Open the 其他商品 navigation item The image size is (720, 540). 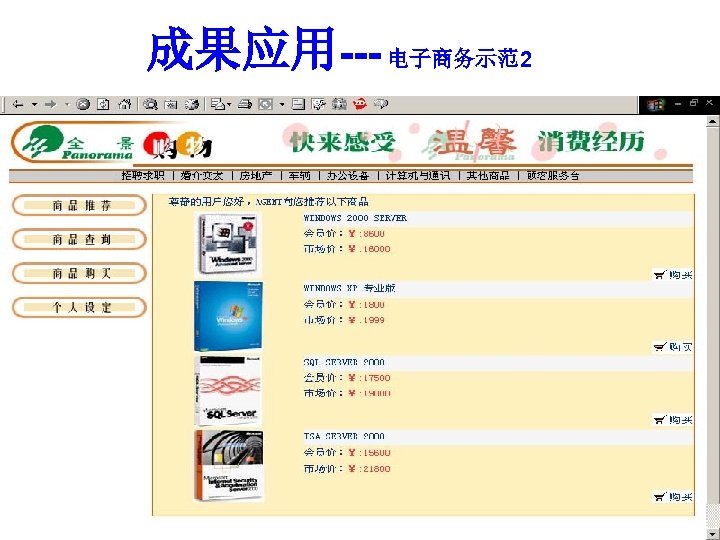coord(488,175)
